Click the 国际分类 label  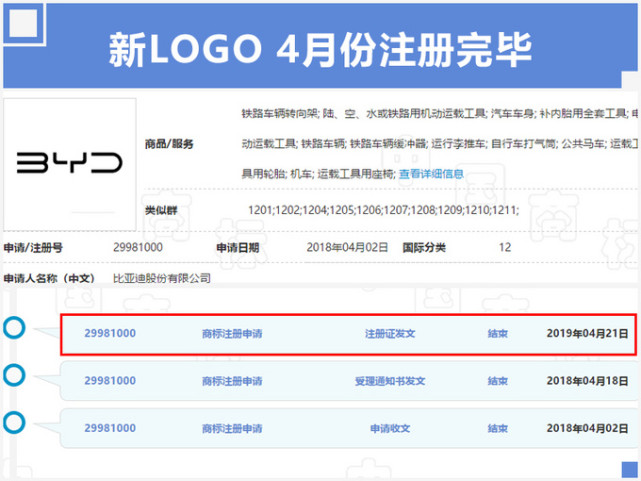click(424, 248)
